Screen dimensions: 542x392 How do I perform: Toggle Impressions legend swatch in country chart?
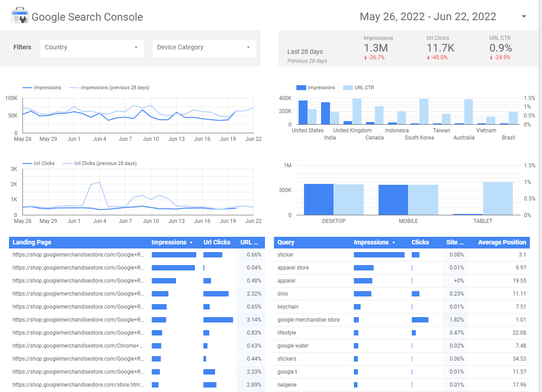[301, 87]
